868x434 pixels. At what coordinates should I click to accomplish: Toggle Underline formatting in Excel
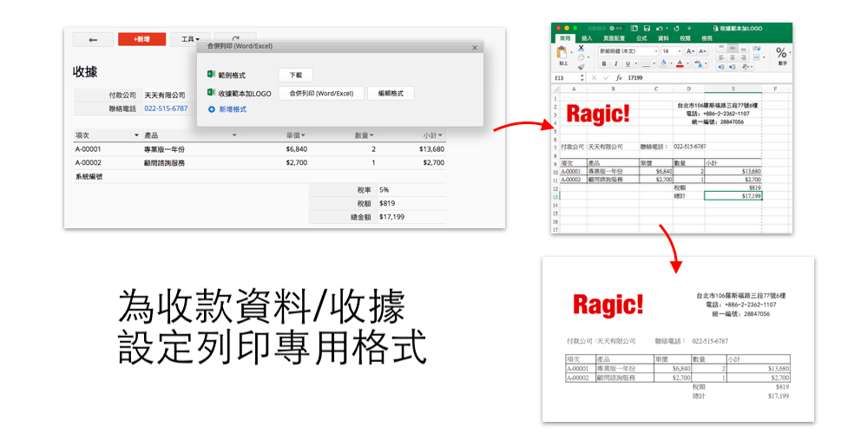coord(628,63)
